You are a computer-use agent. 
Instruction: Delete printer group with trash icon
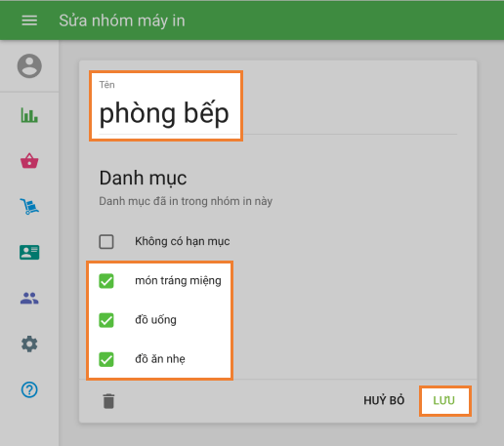click(x=108, y=401)
